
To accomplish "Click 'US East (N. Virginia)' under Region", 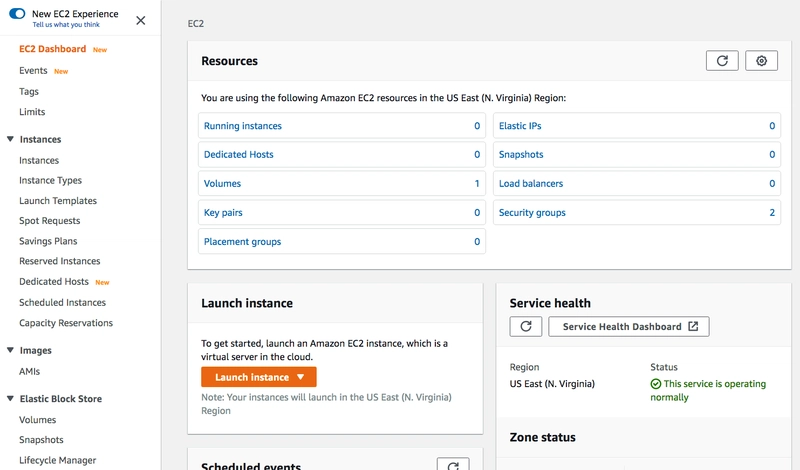I will click(552, 384).
